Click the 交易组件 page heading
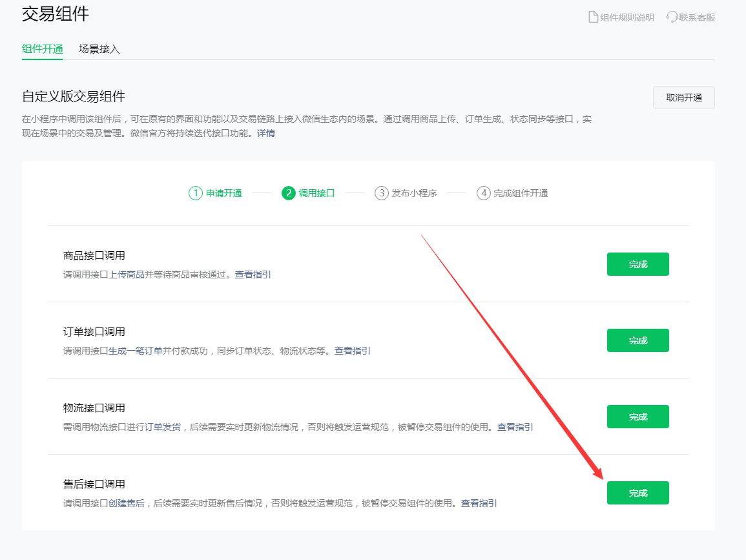This screenshot has height=560, width=746. (x=55, y=14)
